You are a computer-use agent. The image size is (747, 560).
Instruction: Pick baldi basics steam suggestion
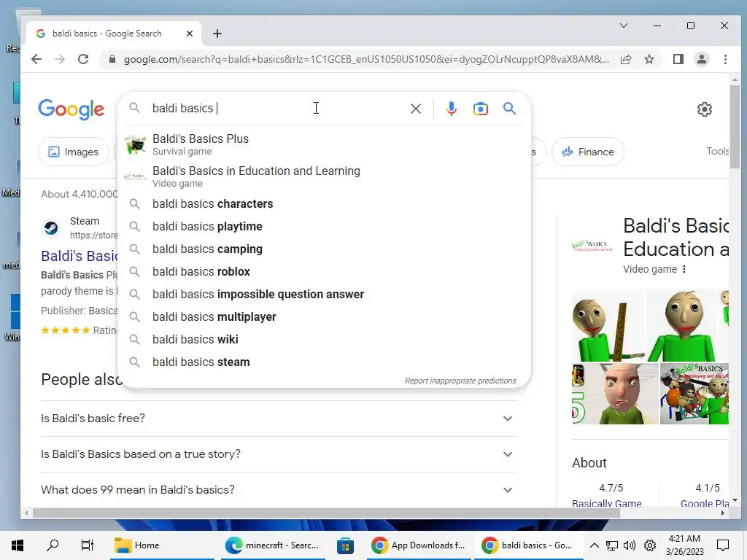click(x=324, y=362)
